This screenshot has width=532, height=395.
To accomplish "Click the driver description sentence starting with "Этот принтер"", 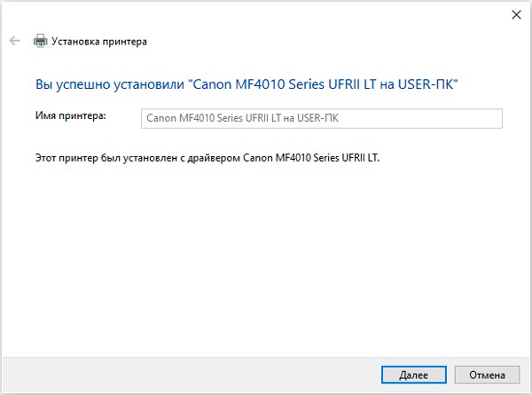I will (x=207, y=158).
